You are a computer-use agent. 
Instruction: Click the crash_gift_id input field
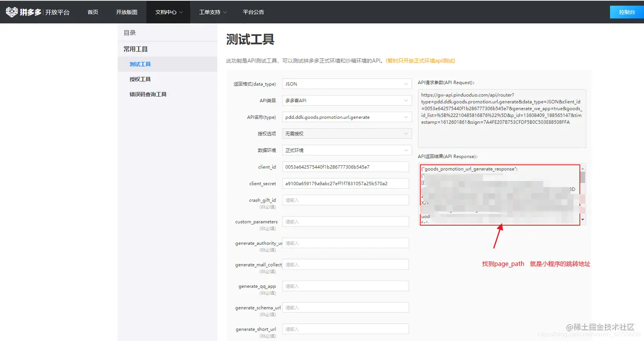[345, 200]
